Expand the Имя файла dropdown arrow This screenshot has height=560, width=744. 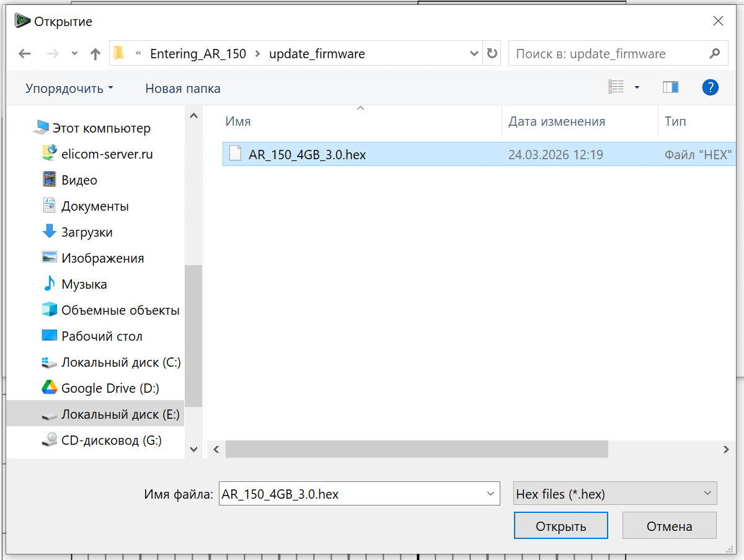pos(491,494)
